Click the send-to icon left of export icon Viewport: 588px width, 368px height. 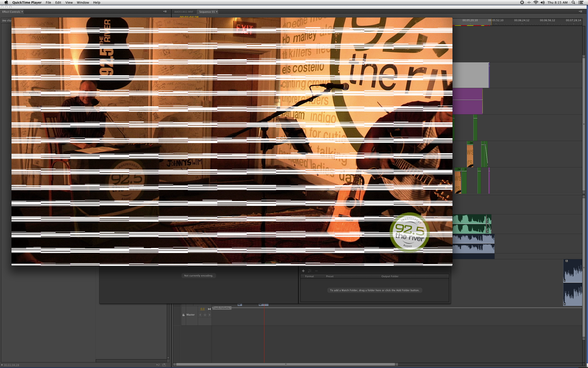point(158,365)
